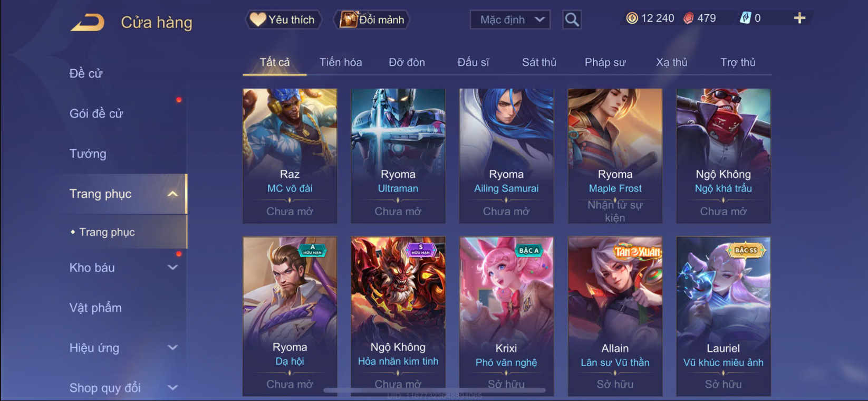Screen dimensions: 868x401
Task: Expand the Kho báu sidebar section
Action: (172, 268)
